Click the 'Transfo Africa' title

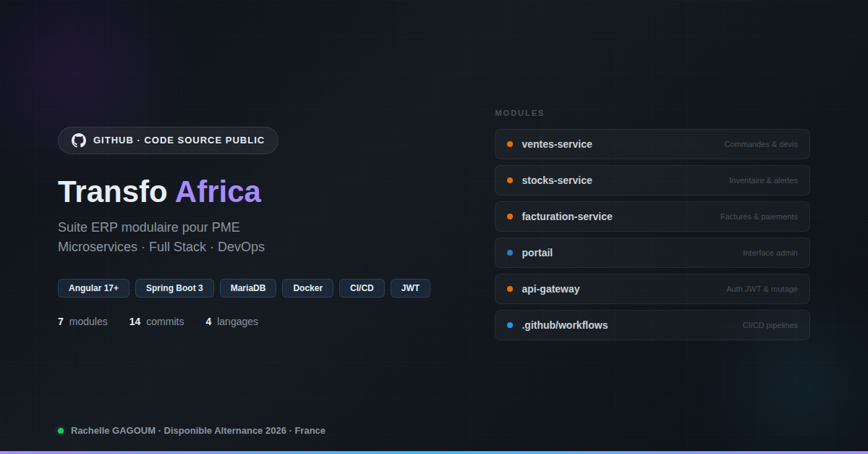(159, 192)
